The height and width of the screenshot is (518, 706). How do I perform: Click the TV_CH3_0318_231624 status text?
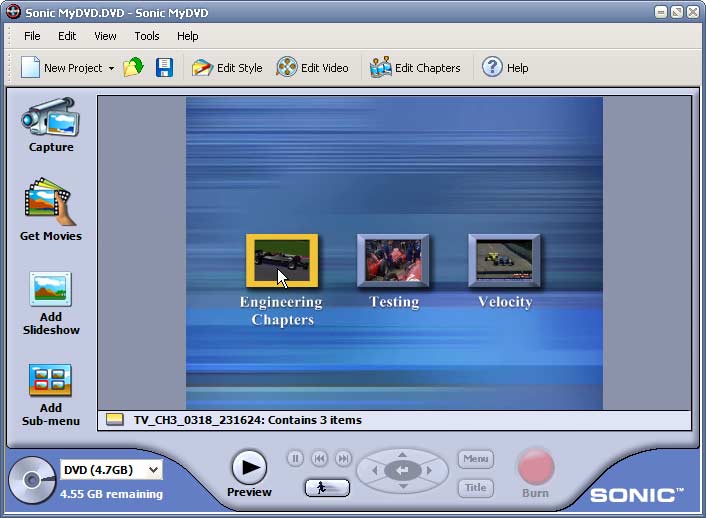point(247,420)
